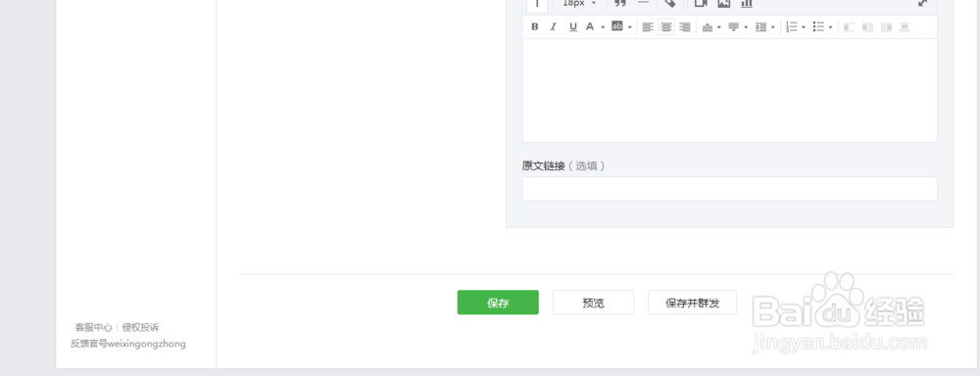Open numbered list style dropdown arrow
Image resolution: width=980 pixels, height=376 pixels.
coord(804,26)
